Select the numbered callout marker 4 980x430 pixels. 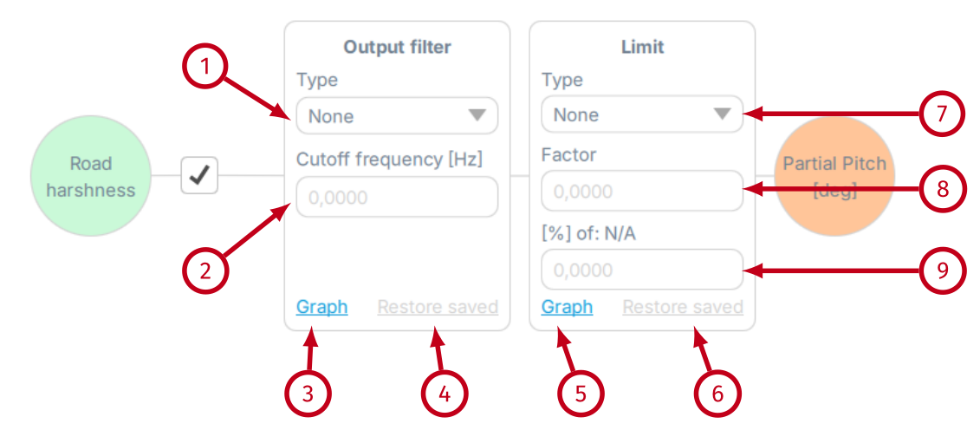point(445,393)
